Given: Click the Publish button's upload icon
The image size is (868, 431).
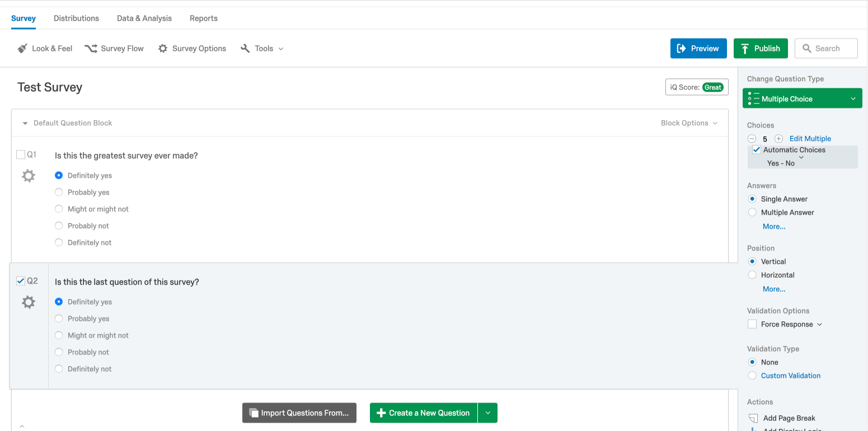Looking at the screenshot, I should click(745, 49).
